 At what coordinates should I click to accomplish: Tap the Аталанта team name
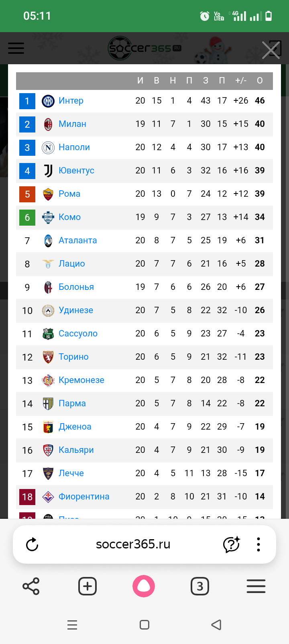[78, 240]
